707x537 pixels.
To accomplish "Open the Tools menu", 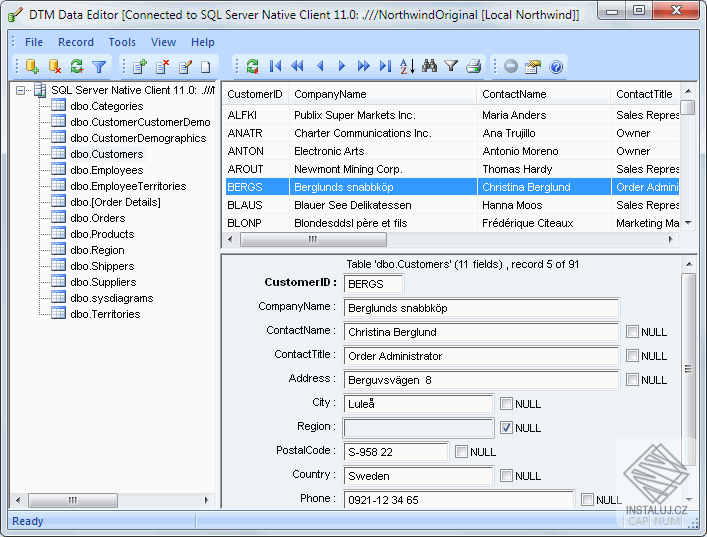I will click(x=122, y=42).
